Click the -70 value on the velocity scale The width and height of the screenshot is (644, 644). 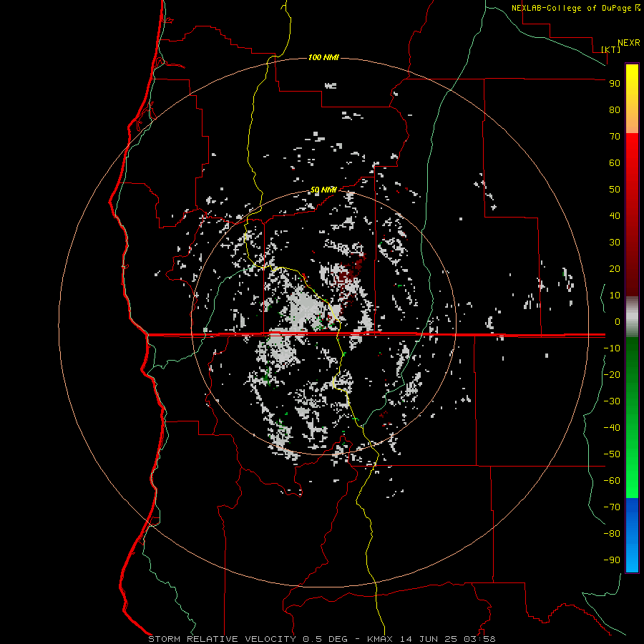click(612, 507)
